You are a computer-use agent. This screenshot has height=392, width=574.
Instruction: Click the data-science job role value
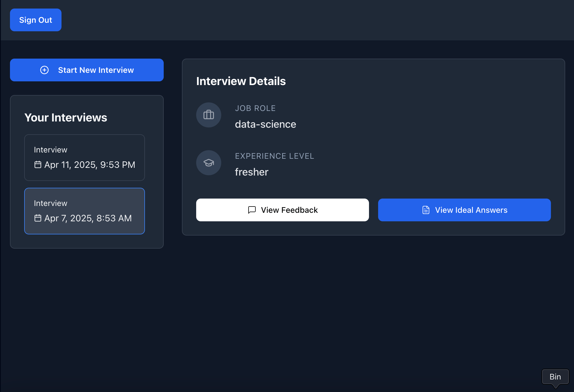pyautogui.click(x=266, y=124)
